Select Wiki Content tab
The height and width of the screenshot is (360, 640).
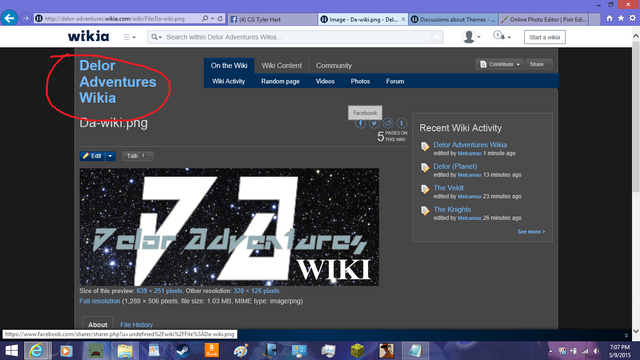[282, 65]
